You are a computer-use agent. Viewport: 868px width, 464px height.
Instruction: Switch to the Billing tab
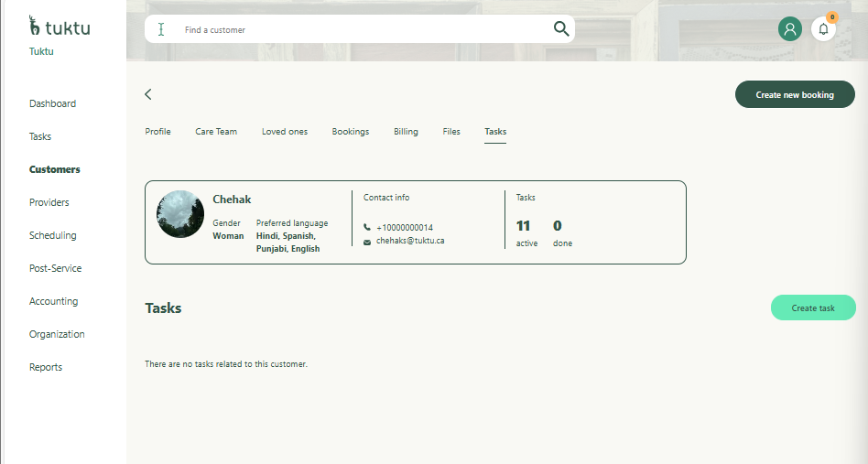click(x=406, y=132)
